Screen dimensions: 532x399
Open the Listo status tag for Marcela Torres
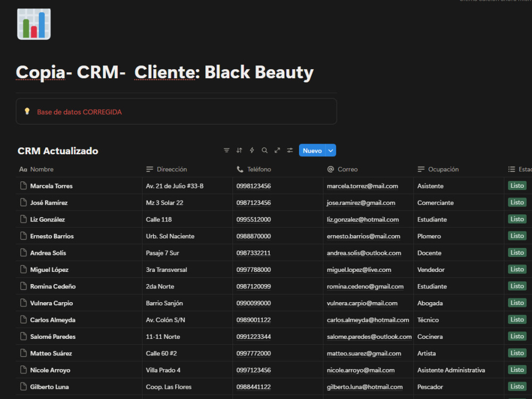coord(517,186)
